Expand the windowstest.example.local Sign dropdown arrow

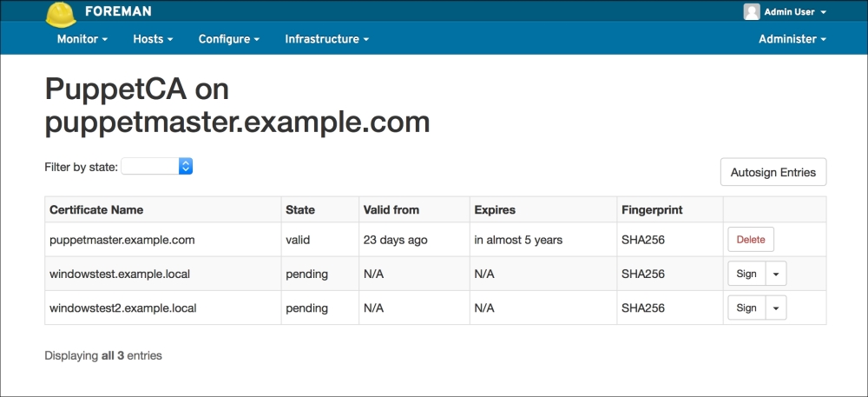(x=775, y=274)
